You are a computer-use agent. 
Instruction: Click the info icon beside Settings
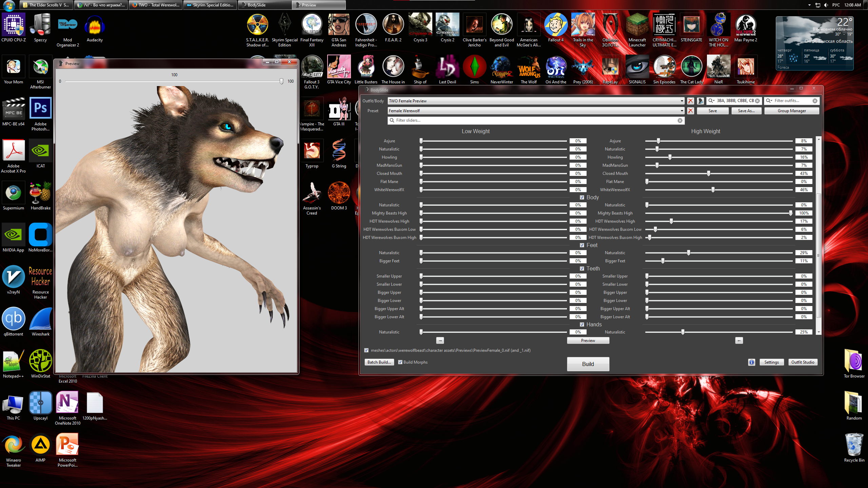pyautogui.click(x=752, y=362)
